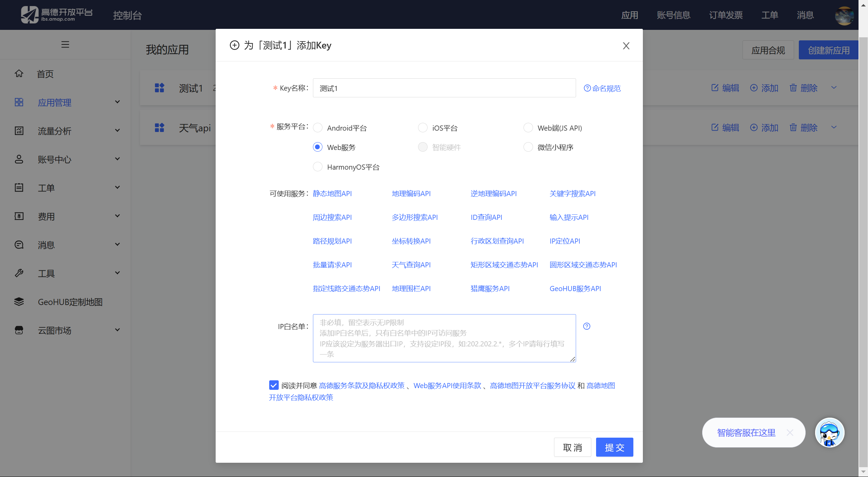Image resolution: width=868 pixels, height=477 pixels.
Task: Click the 高德开放平台 logo
Action: 56,15
